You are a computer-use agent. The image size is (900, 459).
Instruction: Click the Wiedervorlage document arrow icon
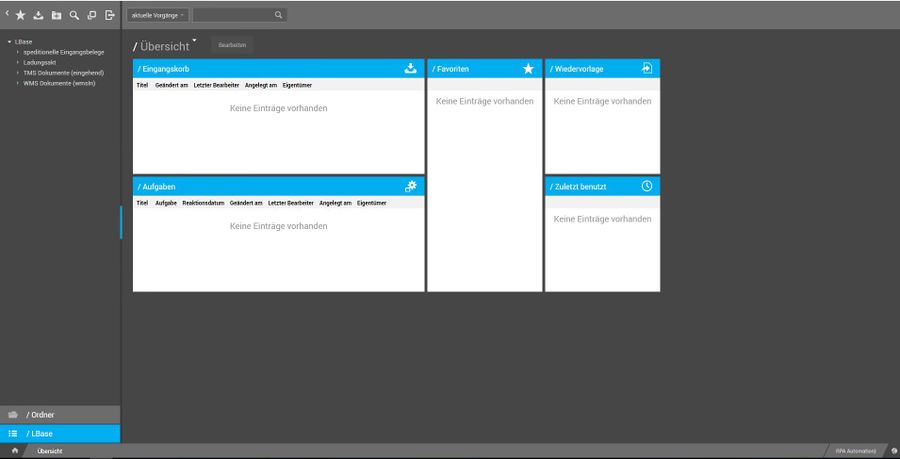pyautogui.click(x=647, y=68)
